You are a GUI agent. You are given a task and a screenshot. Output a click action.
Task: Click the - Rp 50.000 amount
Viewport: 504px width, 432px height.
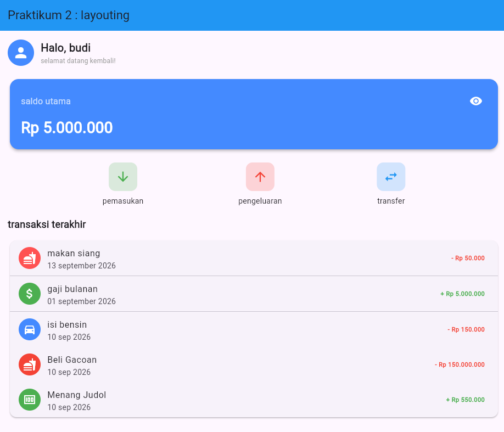click(x=468, y=258)
